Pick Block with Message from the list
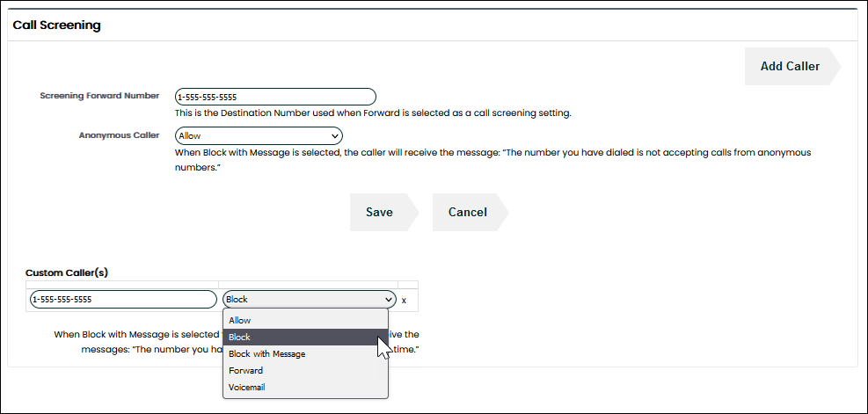The width and height of the screenshot is (868, 414). pos(266,354)
